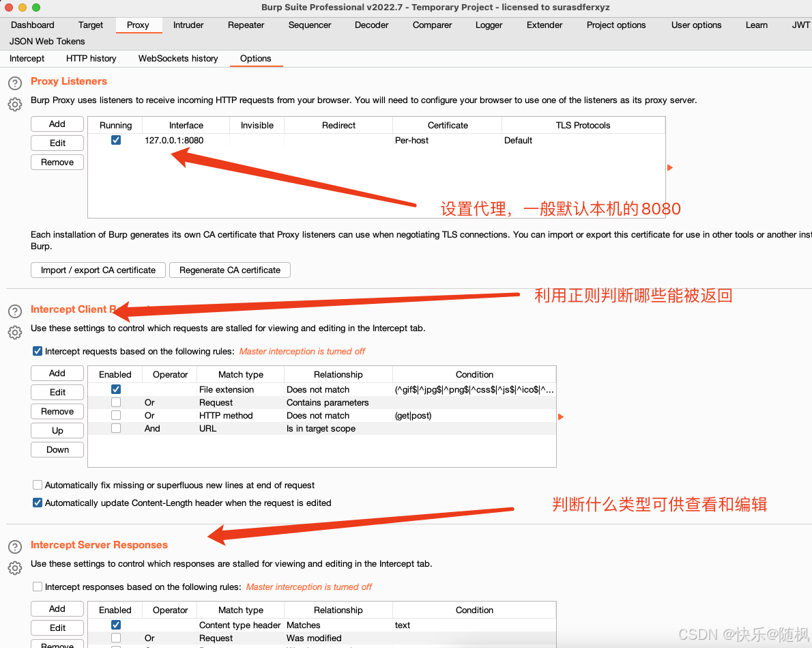Open the HTTP history sub-tab

pyautogui.click(x=91, y=59)
